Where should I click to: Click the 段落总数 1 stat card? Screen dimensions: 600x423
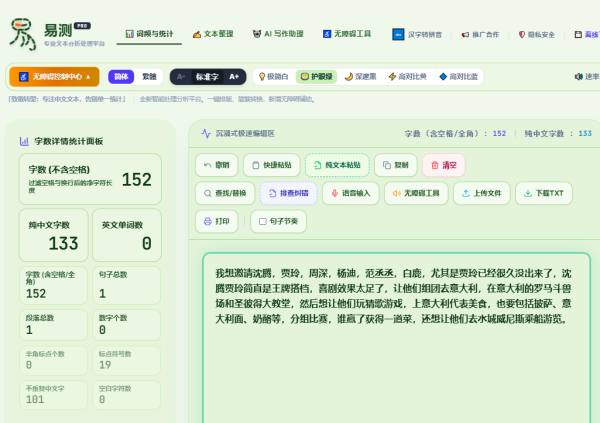(x=54, y=325)
